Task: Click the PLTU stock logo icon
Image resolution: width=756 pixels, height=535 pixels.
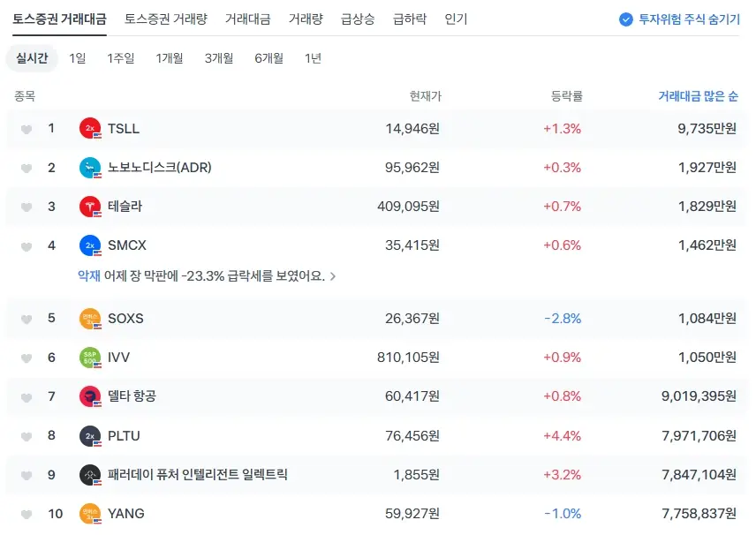Action: point(90,436)
